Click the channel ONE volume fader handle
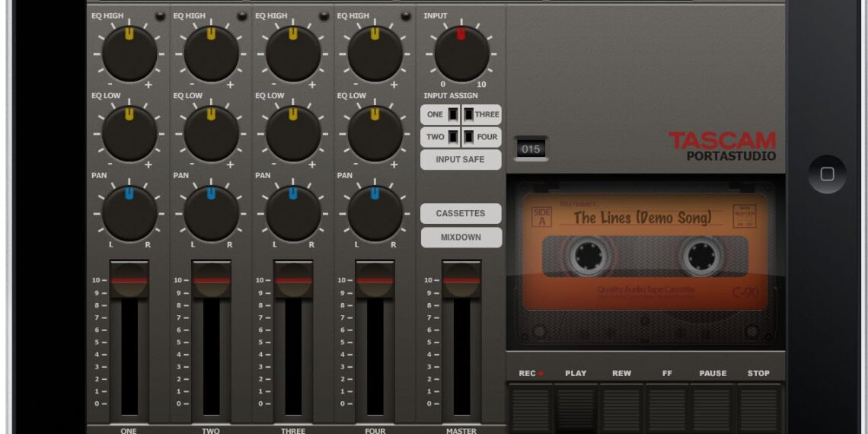 129,279
